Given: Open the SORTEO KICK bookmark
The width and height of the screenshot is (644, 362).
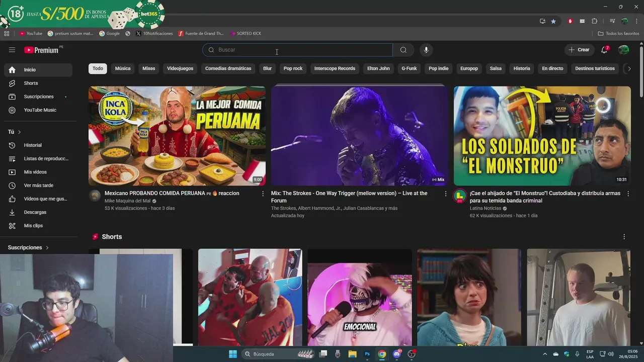Looking at the screenshot, I should coord(246,34).
